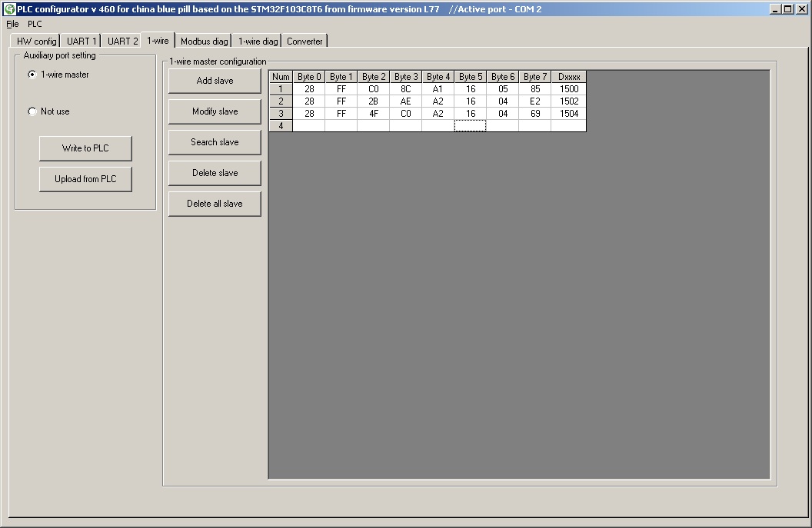Screen dimensions: 812x528
Task: Open the PLC menu
Action: pos(35,24)
